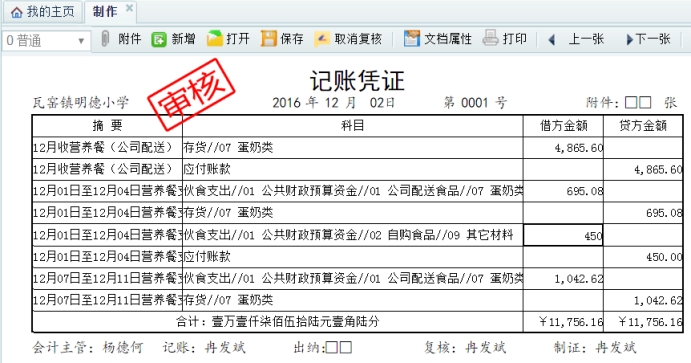691x363 pixels.
Task: Click the 打开 folder icon
Action: pos(215,39)
